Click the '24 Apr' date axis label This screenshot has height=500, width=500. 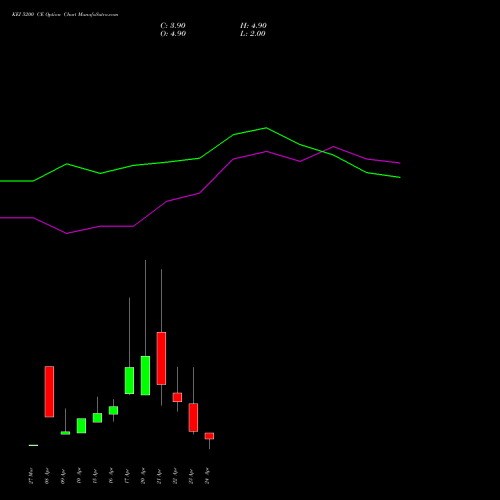pos(207,476)
